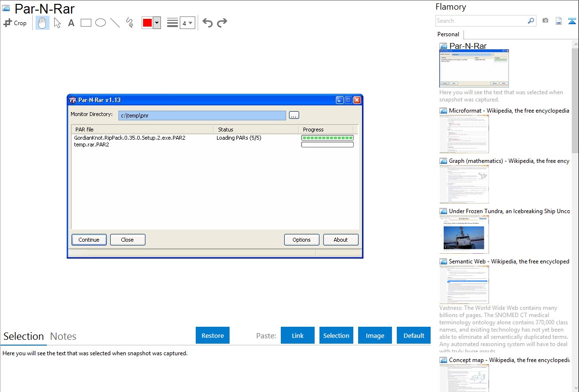The width and height of the screenshot is (579, 392).
Task: Undo the last edit
Action: [207, 23]
